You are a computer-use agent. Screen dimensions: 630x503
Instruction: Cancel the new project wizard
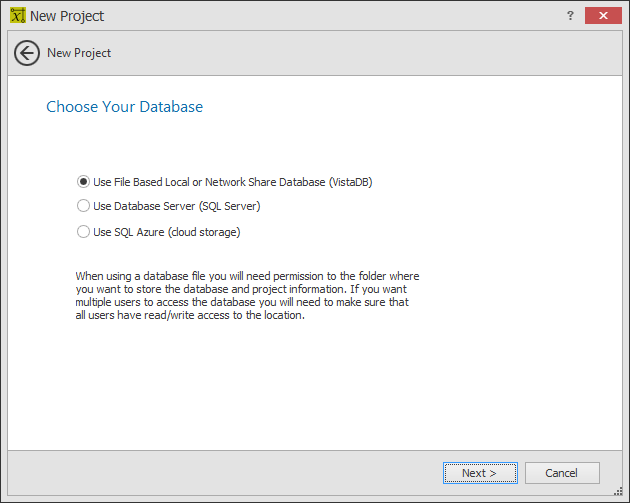coord(562,473)
